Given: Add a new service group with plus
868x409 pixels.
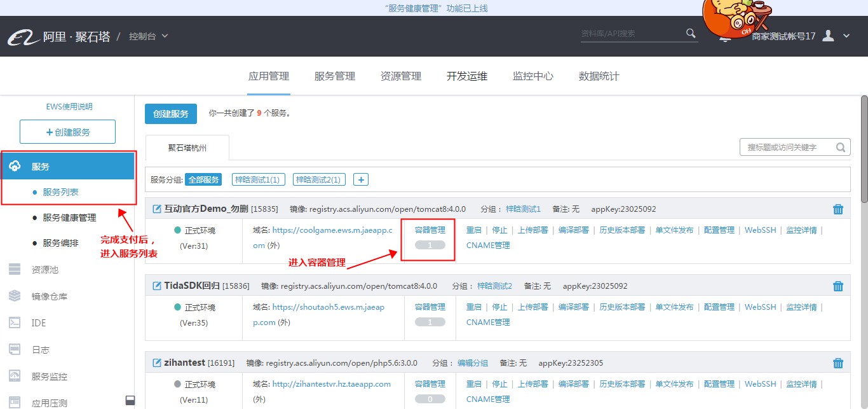Looking at the screenshot, I should coord(361,180).
